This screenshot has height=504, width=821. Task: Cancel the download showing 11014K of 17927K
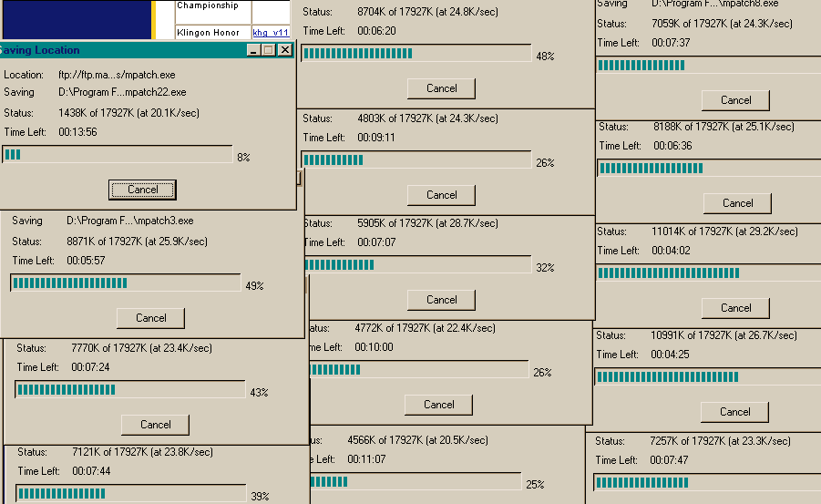[x=735, y=308]
